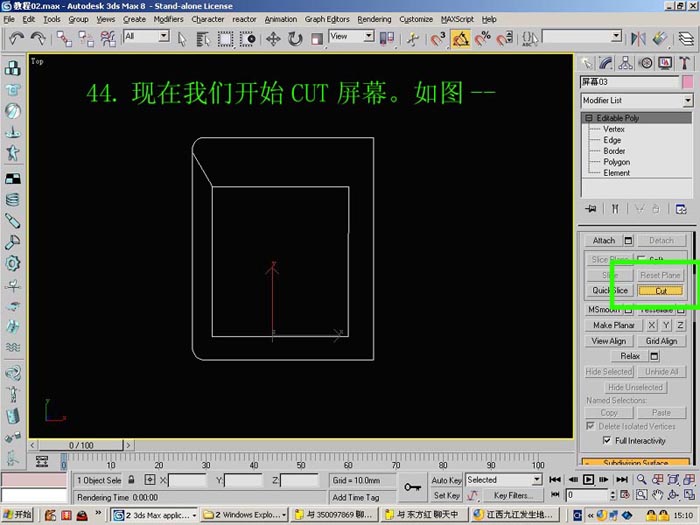This screenshot has width=700, height=525.
Task: Toggle the Delete Isolated Vertices checkbox
Action: [x=590, y=426]
